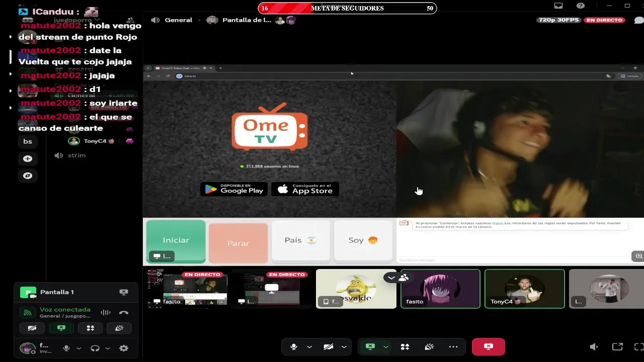The height and width of the screenshot is (362, 644).
Task: Select the OmeTV Video Chat browser tab
Action: pyautogui.click(x=183, y=68)
